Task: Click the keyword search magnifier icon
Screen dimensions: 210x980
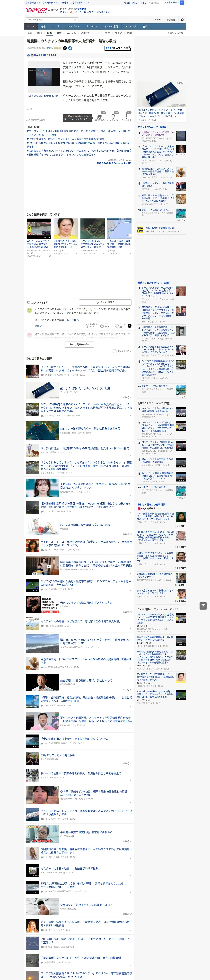Action: click(x=75, y=20)
